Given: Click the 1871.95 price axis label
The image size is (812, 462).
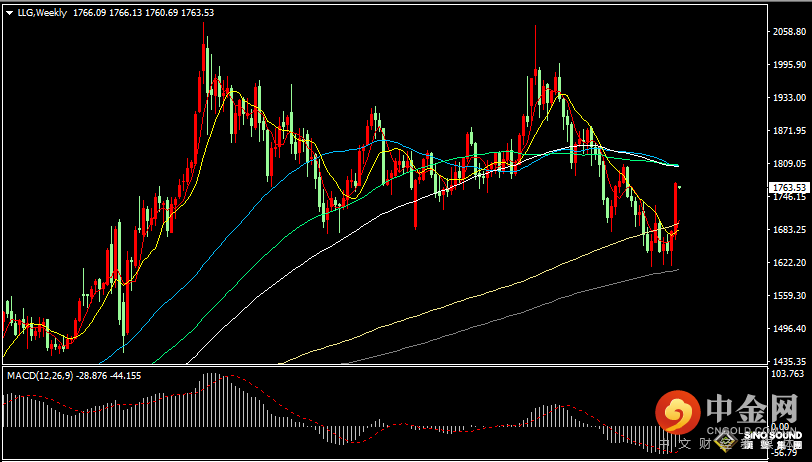Looking at the screenshot, I should click(789, 131).
